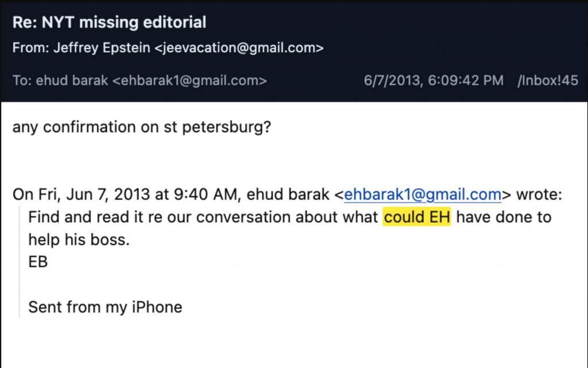Open the /Inbox!45 folder label
This screenshot has width=588, height=368.
click(547, 80)
